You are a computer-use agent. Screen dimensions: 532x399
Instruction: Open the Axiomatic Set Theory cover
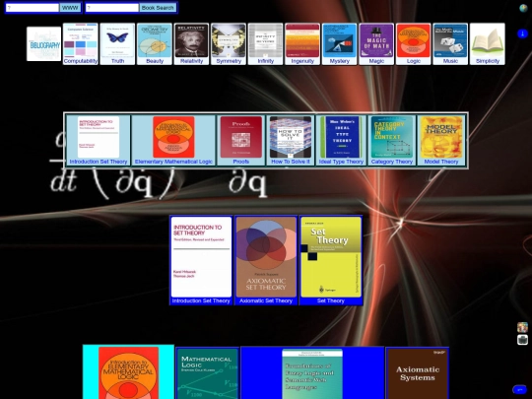266,257
